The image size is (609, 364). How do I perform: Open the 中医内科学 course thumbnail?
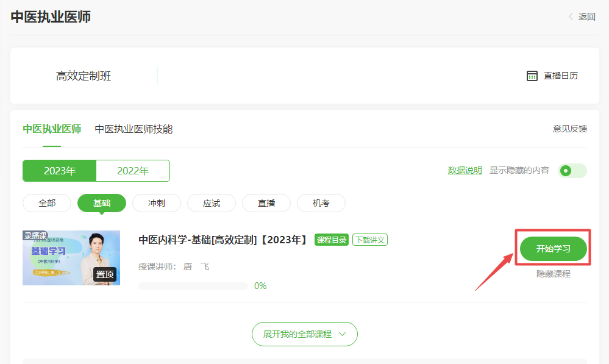(71, 258)
